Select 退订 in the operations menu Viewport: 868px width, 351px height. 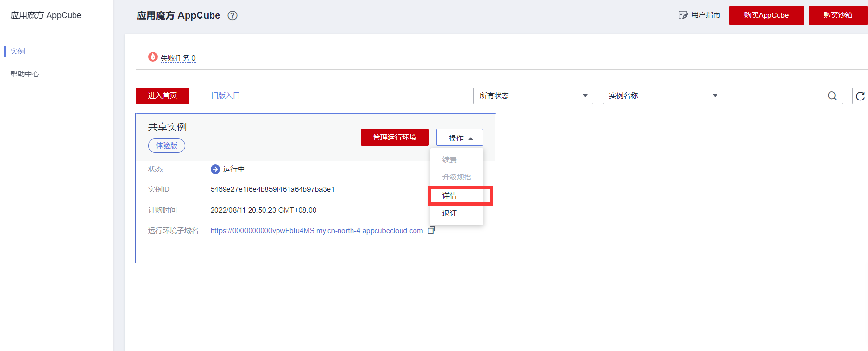pos(450,213)
